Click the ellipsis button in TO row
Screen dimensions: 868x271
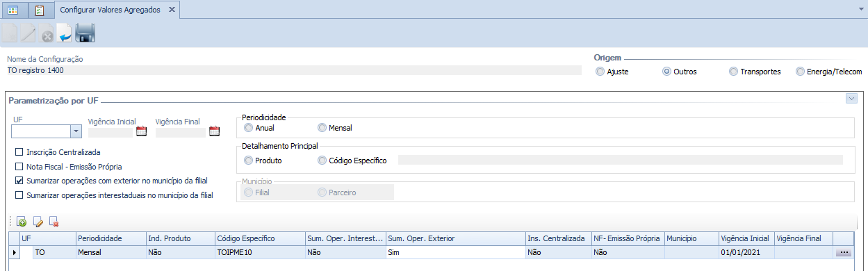[x=843, y=253]
